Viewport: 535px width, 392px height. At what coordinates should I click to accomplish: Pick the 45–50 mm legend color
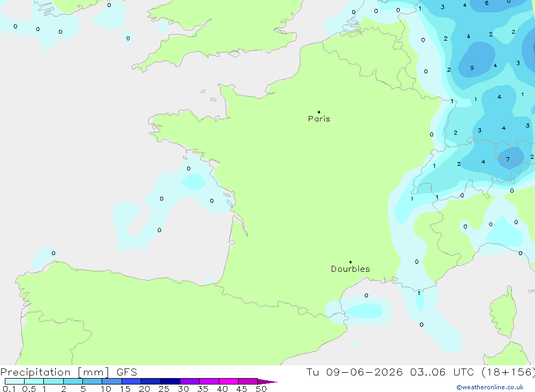point(248,381)
